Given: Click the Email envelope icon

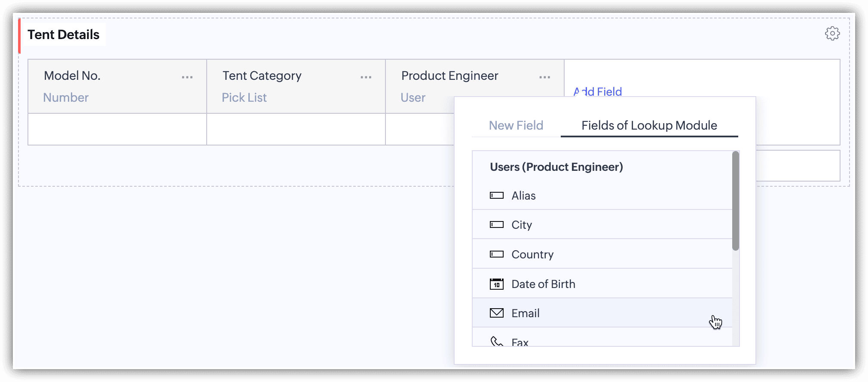Looking at the screenshot, I should tap(496, 313).
